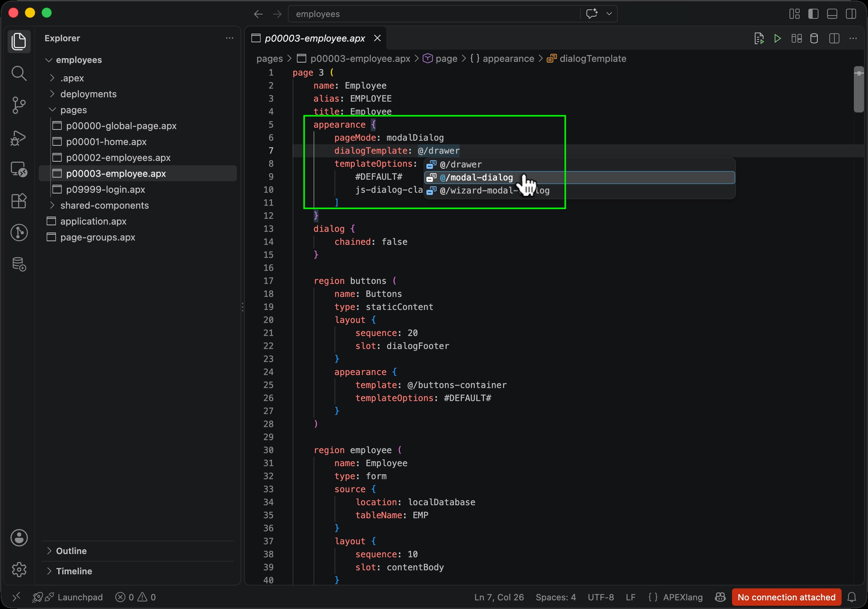Open the Accounts icon
The width and height of the screenshot is (868, 609).
(19, 537)
